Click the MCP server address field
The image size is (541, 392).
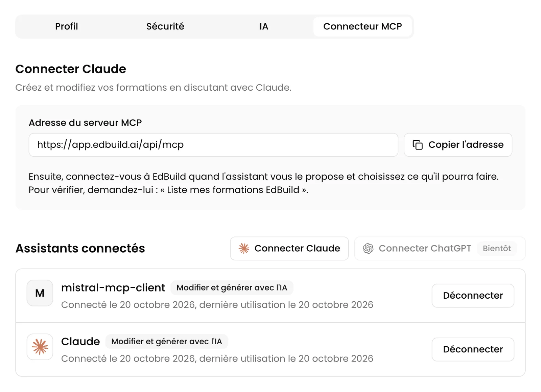[x=213, y=145]
